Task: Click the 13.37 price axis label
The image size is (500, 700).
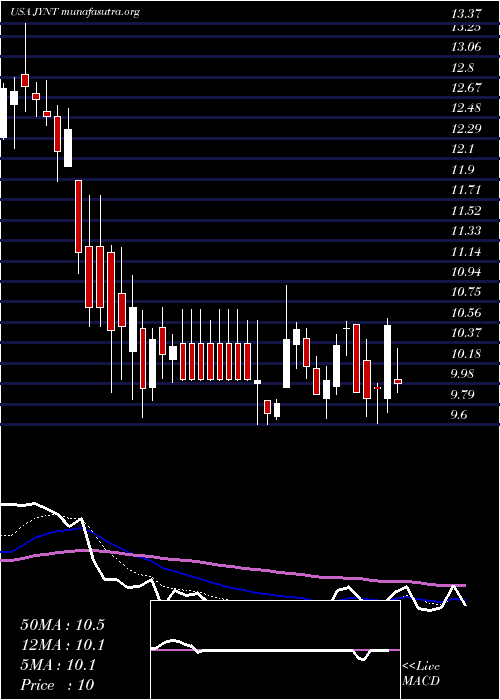Action: [466, 14]
